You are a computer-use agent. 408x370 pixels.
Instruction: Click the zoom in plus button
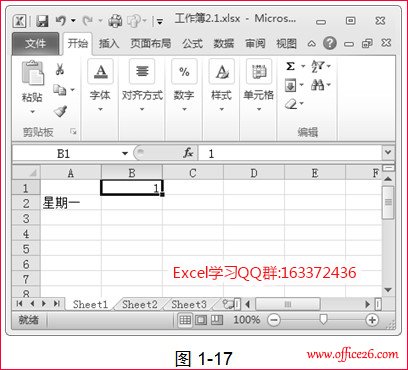click(x=372, y=320)
